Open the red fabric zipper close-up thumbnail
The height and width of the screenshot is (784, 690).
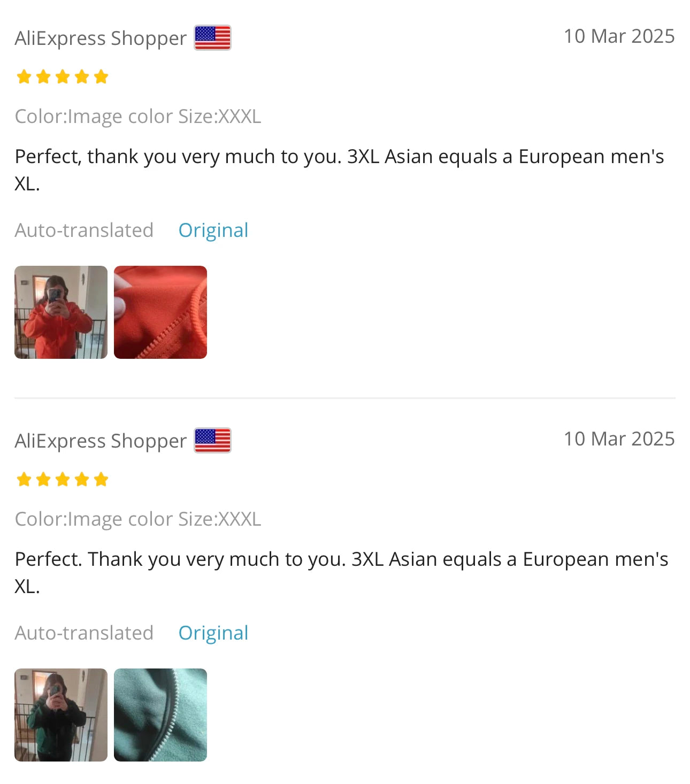pos(160,312)
